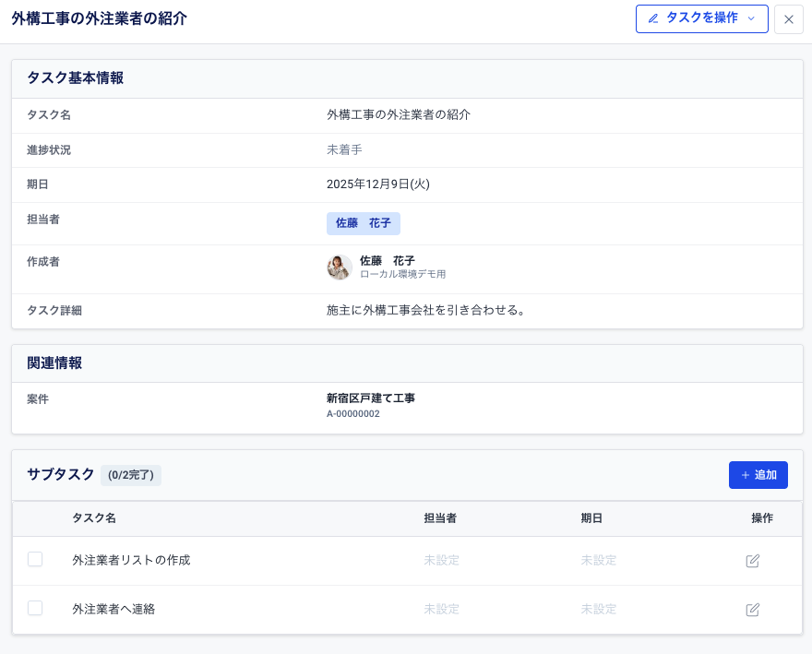Open the chevron next to タスクを操作
This screenshot has width=812, height=654.
click(751, 18)
